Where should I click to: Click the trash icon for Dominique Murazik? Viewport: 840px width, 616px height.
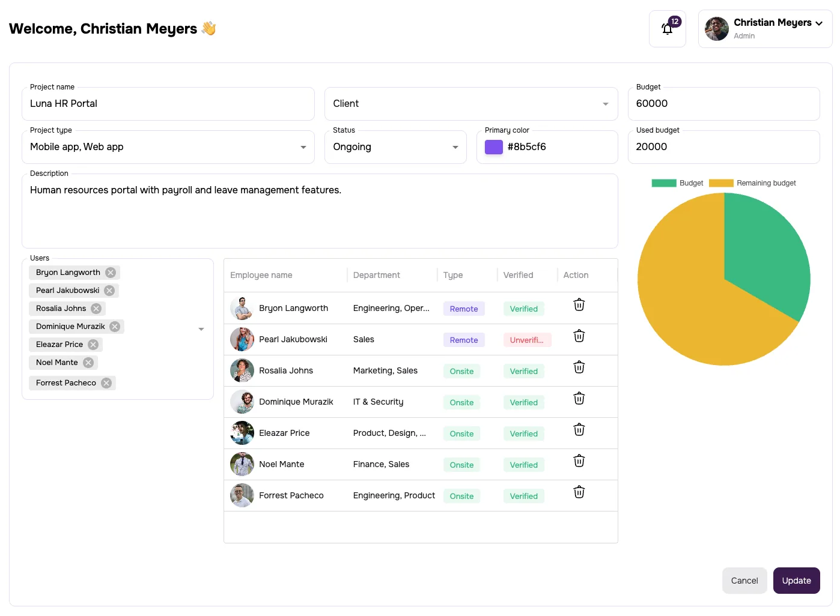click(x=579, y=398)
